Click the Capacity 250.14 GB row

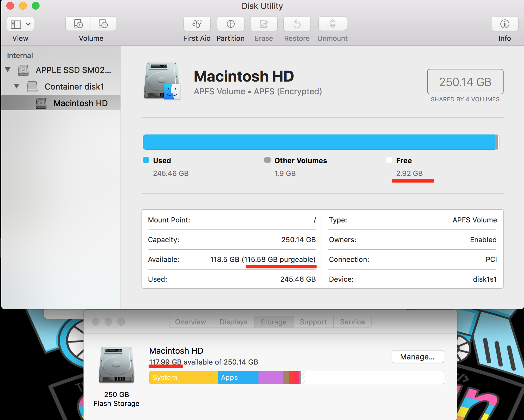click(232, 240)
